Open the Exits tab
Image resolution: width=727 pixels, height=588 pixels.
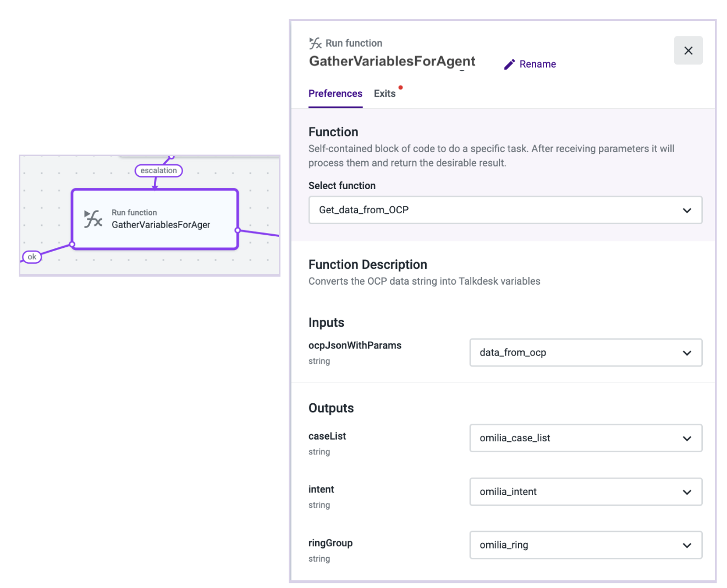pos(384,93)
